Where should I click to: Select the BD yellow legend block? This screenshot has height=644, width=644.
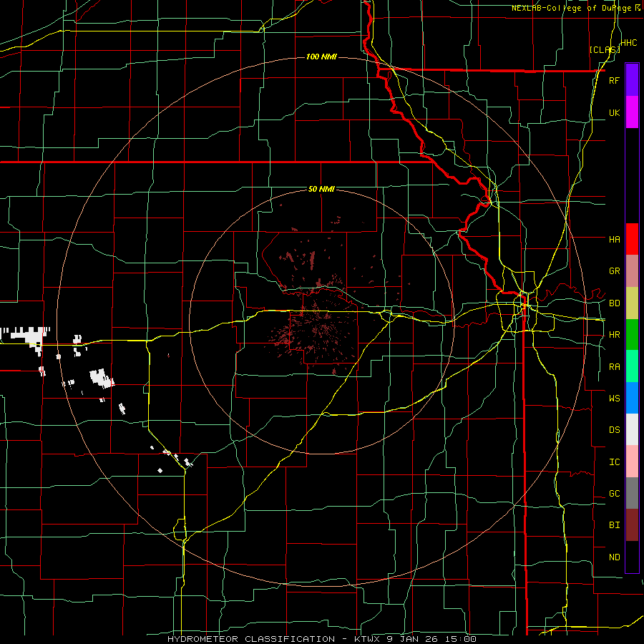point(632,303)
